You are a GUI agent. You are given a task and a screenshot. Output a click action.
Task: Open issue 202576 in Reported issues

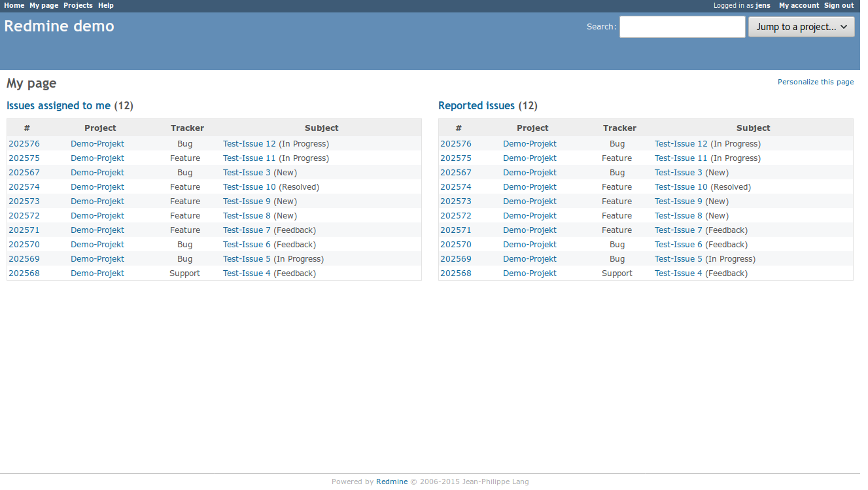pyautogui.click(x=456, y=144)
